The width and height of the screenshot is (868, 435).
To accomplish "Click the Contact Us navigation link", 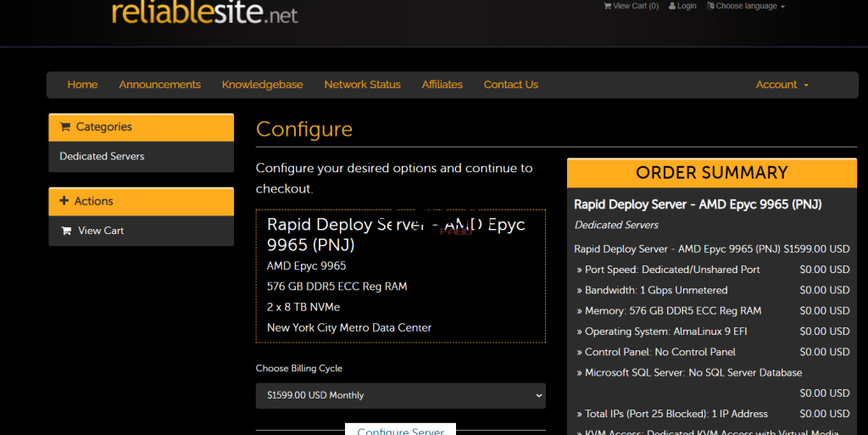I will tap(510, 85).
